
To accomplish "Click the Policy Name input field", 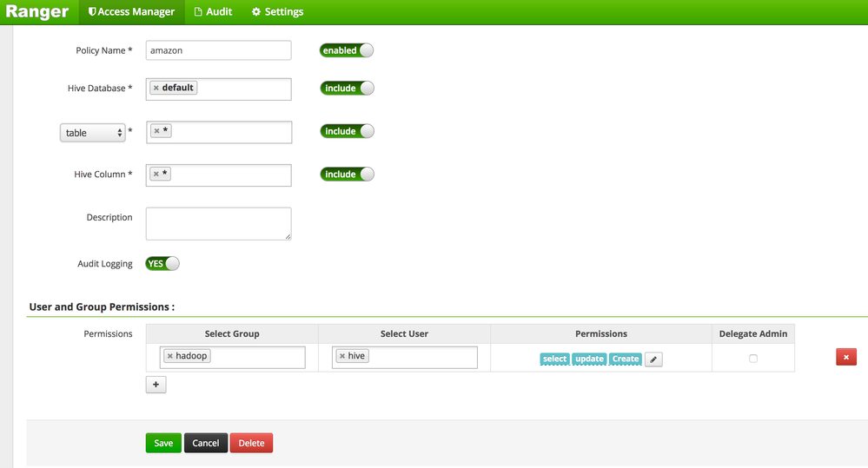I will pyautogui.click(x=219, y=50).
